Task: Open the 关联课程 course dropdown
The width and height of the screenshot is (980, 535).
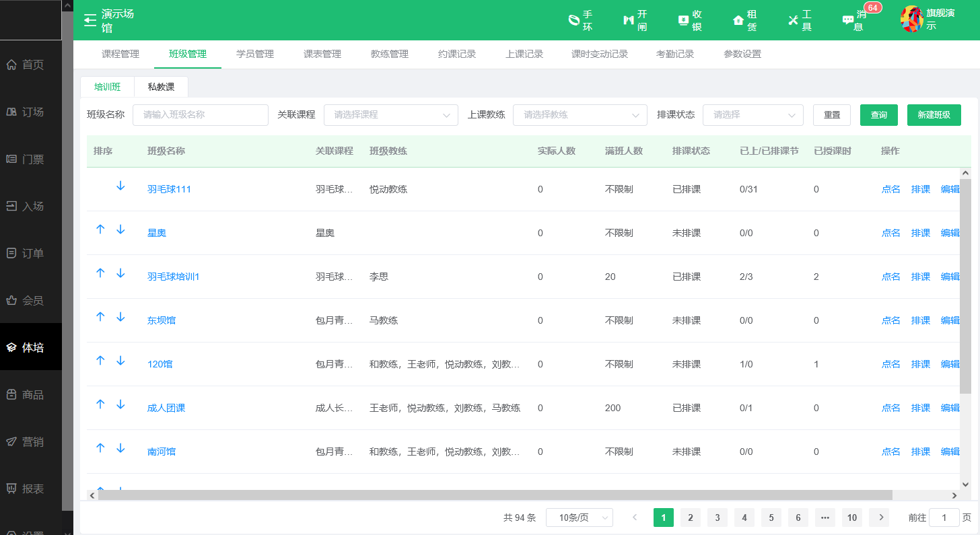Action: point(390,115)
